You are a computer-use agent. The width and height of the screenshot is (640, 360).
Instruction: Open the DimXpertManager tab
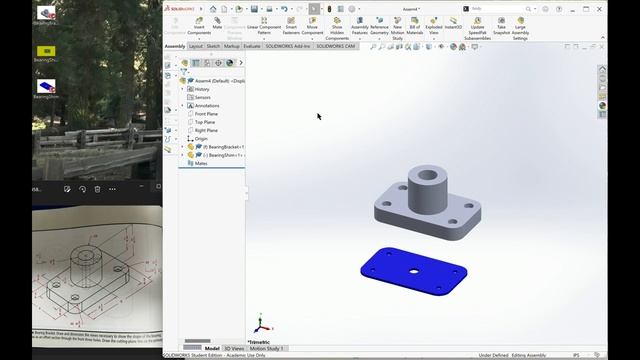(218, 63)
